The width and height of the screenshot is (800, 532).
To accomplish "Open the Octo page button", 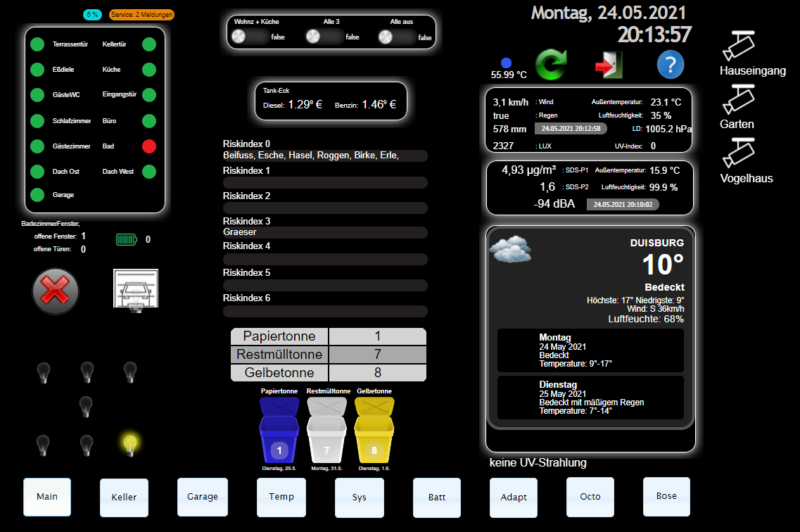I will click(590, 497).
